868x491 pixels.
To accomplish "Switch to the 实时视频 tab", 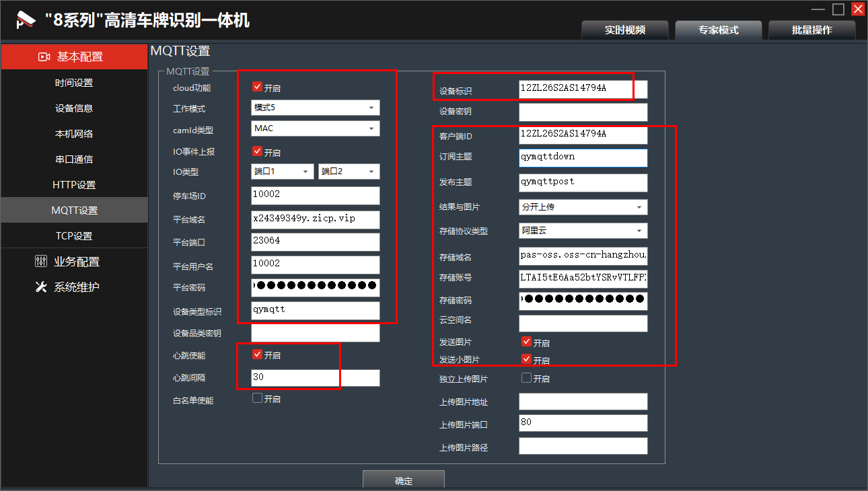I will 625,30.
